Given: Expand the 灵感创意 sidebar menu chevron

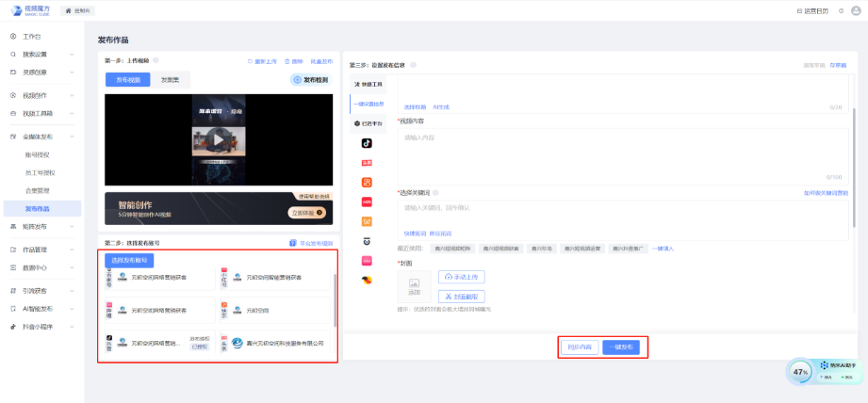Looking at the screenshot, I should point(72,73).
